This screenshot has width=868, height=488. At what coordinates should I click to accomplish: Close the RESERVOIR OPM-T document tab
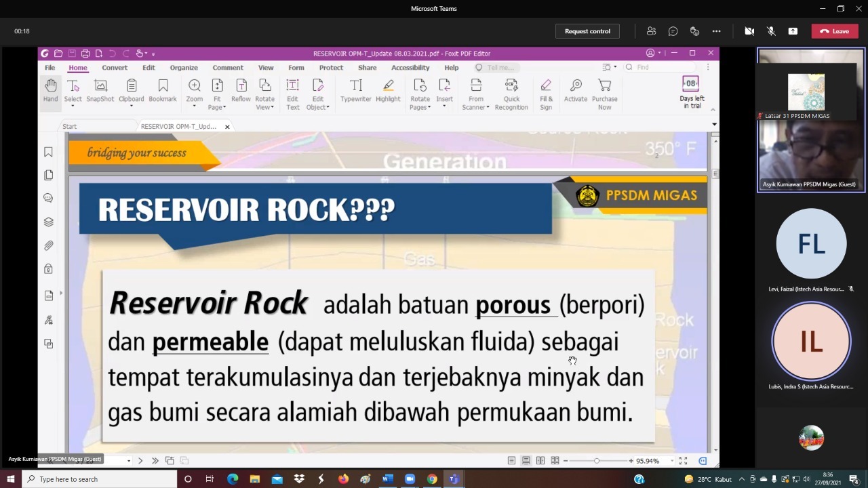(227, 127)
